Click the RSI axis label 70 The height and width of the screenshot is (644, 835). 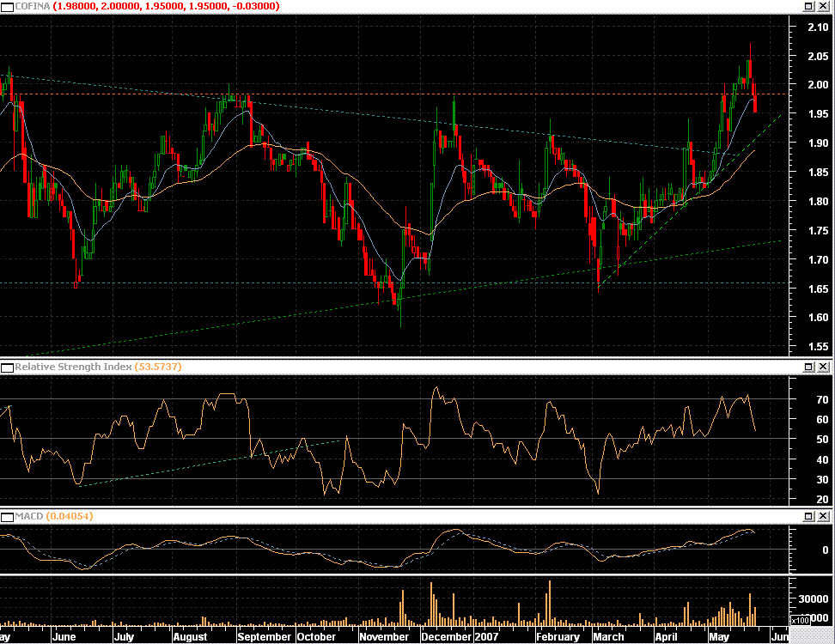(822, 399)
